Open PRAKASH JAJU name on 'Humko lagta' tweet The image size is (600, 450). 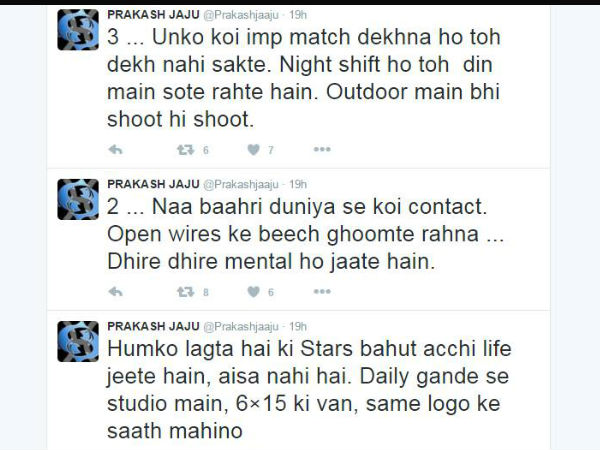153,326
